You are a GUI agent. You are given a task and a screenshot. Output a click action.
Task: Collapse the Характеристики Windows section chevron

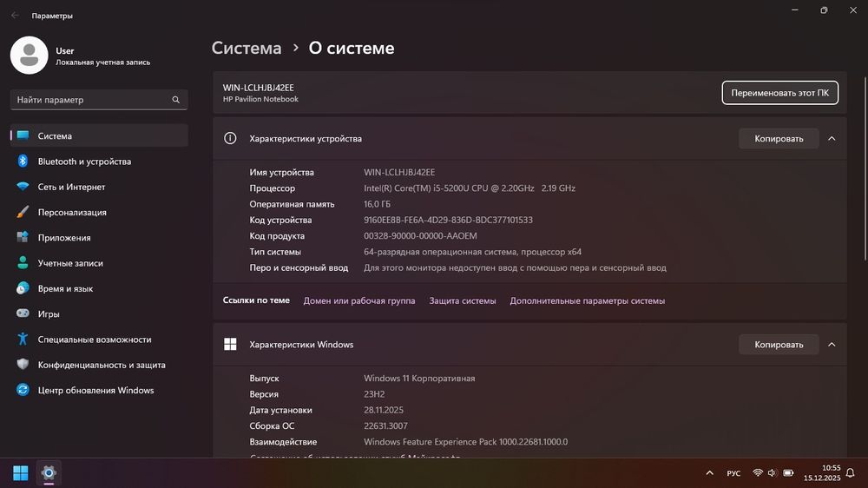[832, 345]
